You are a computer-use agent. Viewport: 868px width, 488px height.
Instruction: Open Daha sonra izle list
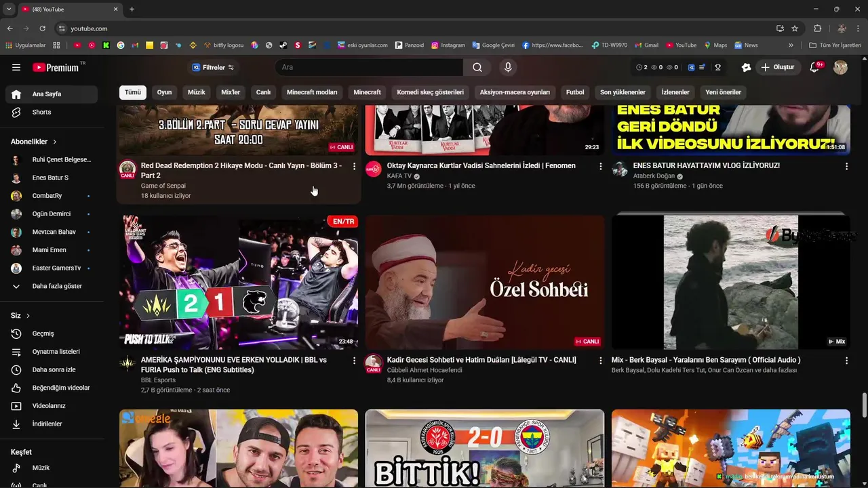coord(52,369)
